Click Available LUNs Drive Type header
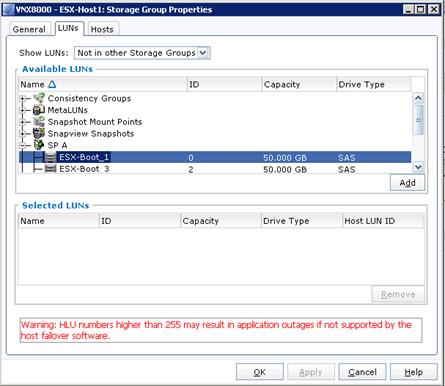Viewport: 445px width, 386px height. [x=374, y=84]
